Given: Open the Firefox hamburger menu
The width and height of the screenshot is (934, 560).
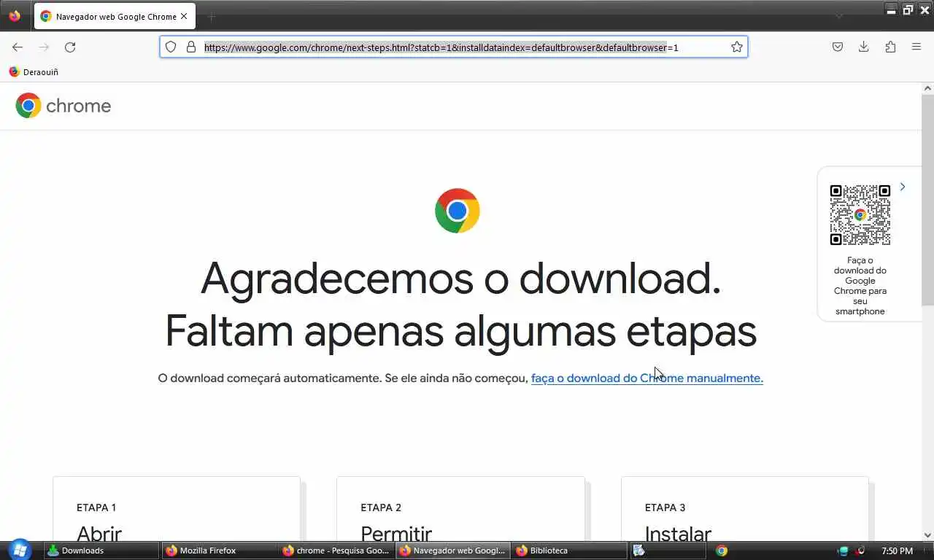Looking at the screenshot, I should pyautogui.click(x=916, y=47).
